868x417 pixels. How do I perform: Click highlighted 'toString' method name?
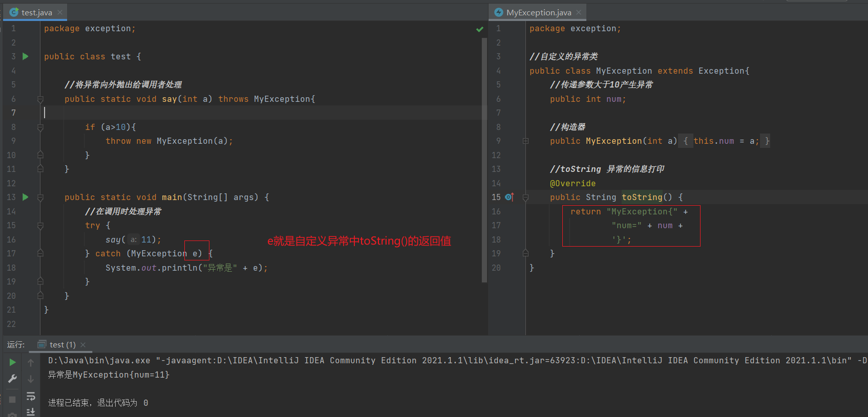[642, 197]
